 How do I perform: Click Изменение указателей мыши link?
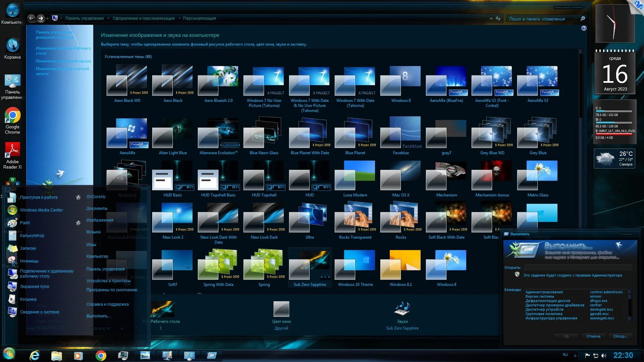64,61
